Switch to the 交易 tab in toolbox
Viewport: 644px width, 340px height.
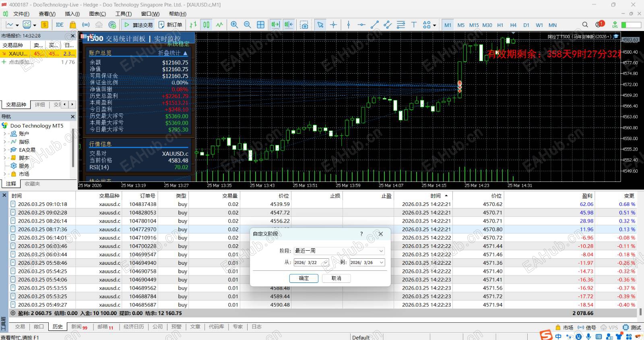[20, 327]
